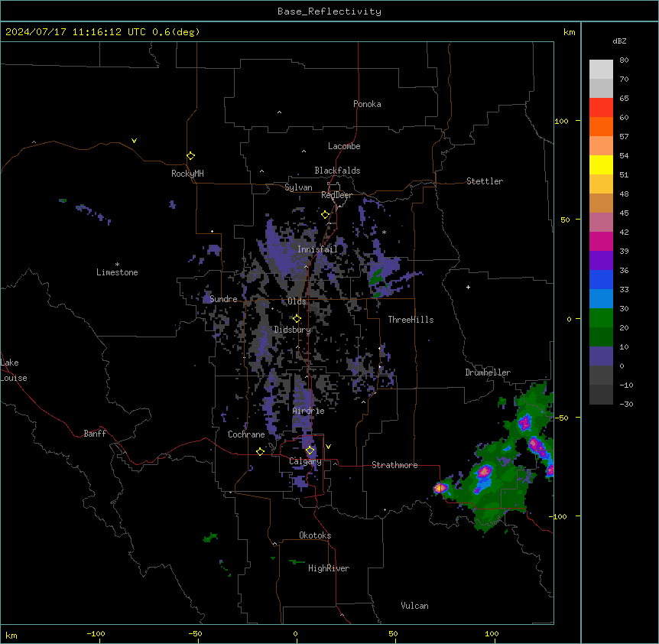Image resolution: width=659 pixels, height=644 pixels.
Task: Click the yellow diamond marker above RockyMH
Action: [190, 155]
